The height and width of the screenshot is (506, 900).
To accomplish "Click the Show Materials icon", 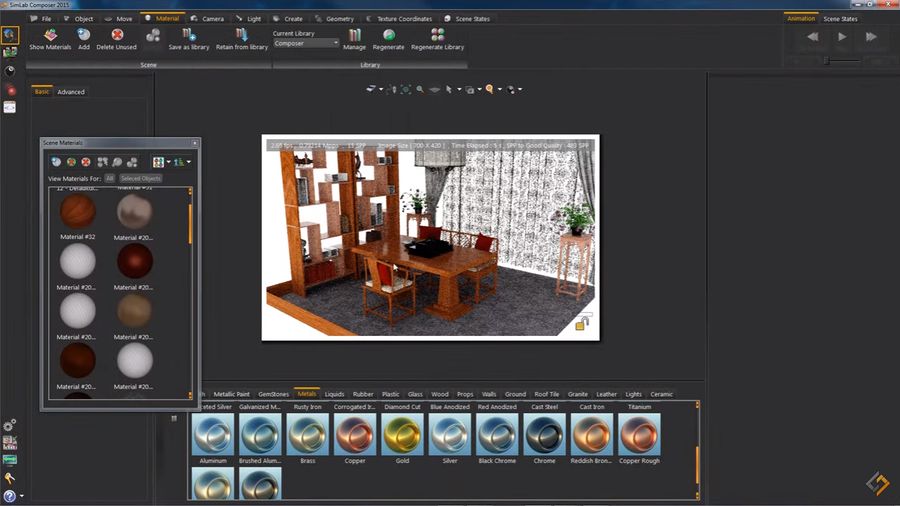I will (x=50, y=35).
